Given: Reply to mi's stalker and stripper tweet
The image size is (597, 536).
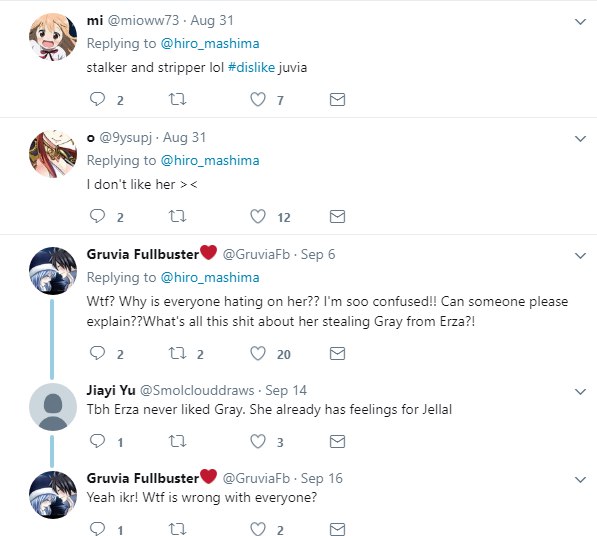Looking at the screenshot, I should coord(97,99).
